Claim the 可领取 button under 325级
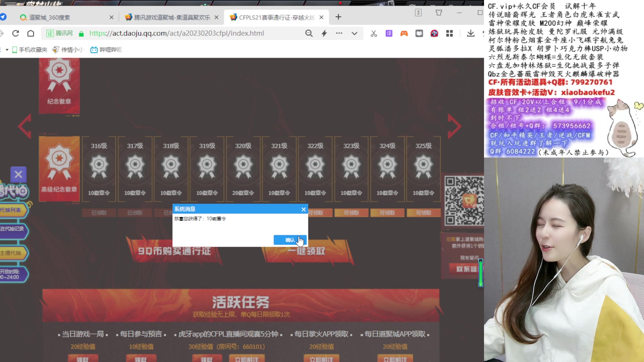Image resolution: width=644 pixels, height=362 pixels. [423, 213]
